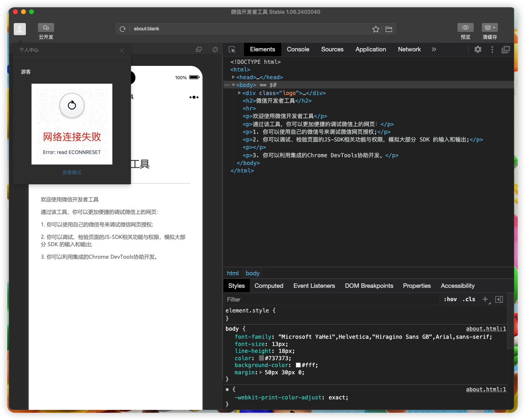Close the 个人中心 panel
The width and height of the screenshot is (525, 420).
click(x=122, y=50)
